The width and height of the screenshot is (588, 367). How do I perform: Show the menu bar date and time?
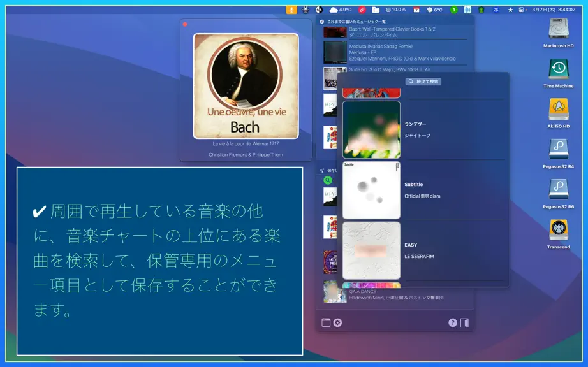pyautogui.click(x=554, y=10)
